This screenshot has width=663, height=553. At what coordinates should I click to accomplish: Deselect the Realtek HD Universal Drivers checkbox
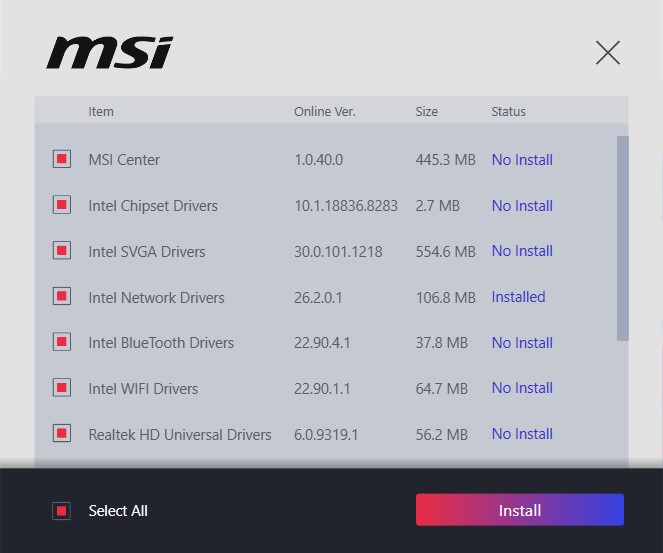tap(62, 434)
